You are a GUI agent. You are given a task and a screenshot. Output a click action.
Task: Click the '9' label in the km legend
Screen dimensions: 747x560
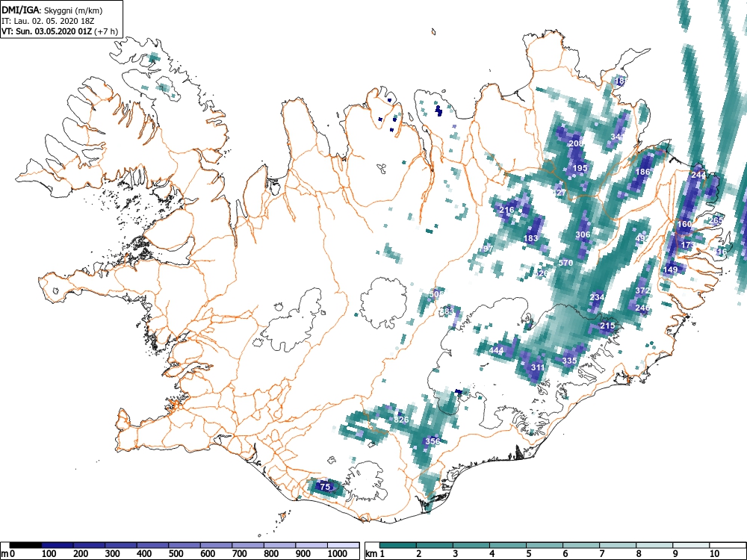tap(674, 554)
